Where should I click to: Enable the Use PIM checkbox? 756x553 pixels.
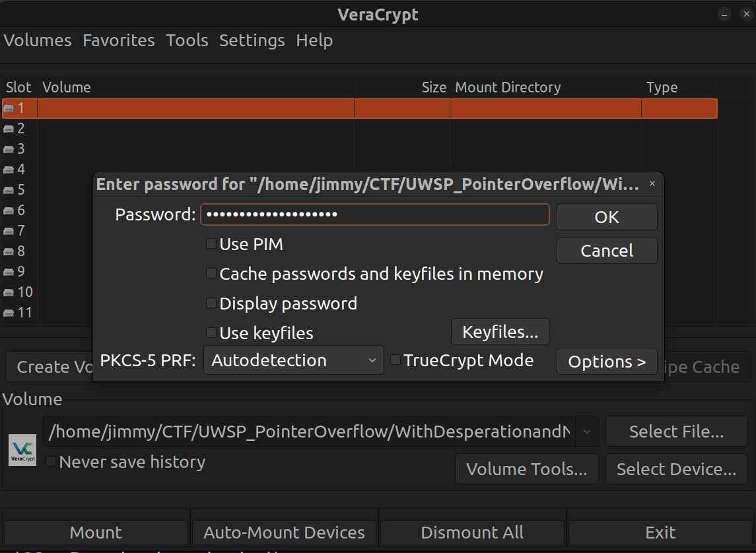[x=211, y=244]
